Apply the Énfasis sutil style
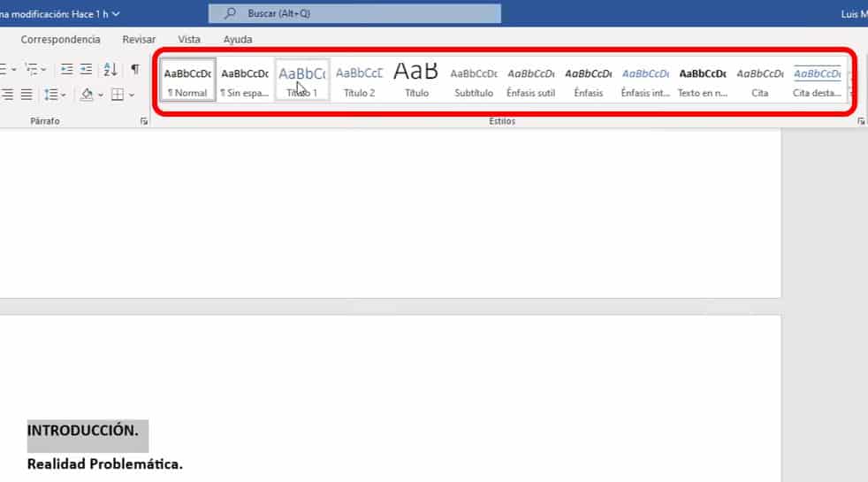868x482 pixels. (530, 80)
